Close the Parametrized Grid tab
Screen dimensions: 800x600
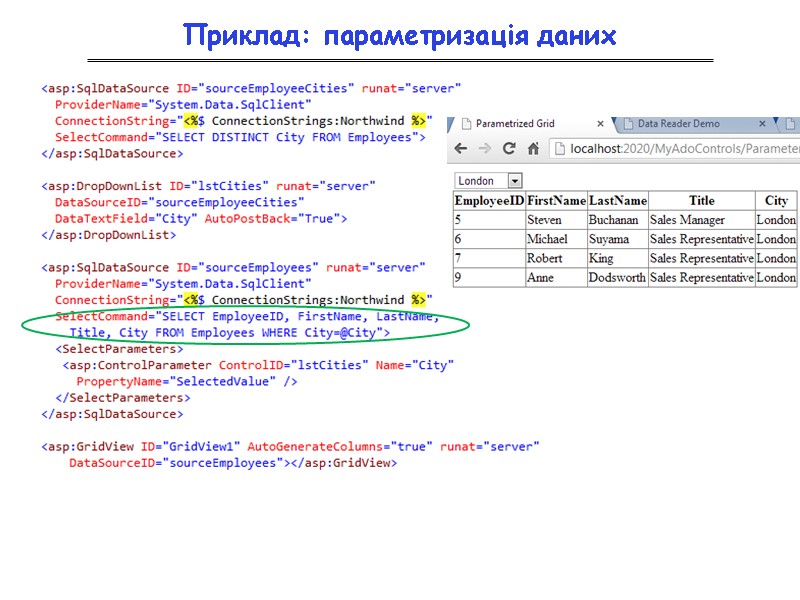click(x=601, y=123)
